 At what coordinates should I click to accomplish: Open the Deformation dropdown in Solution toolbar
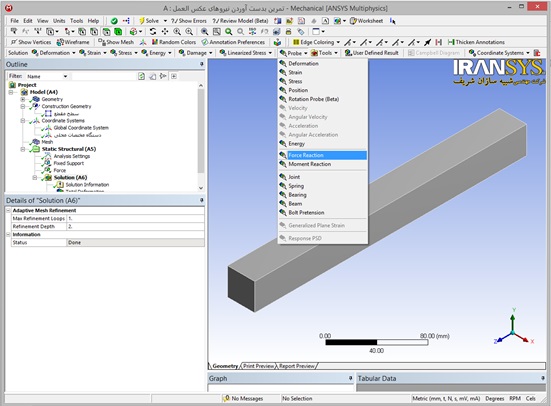coord(54,53)
